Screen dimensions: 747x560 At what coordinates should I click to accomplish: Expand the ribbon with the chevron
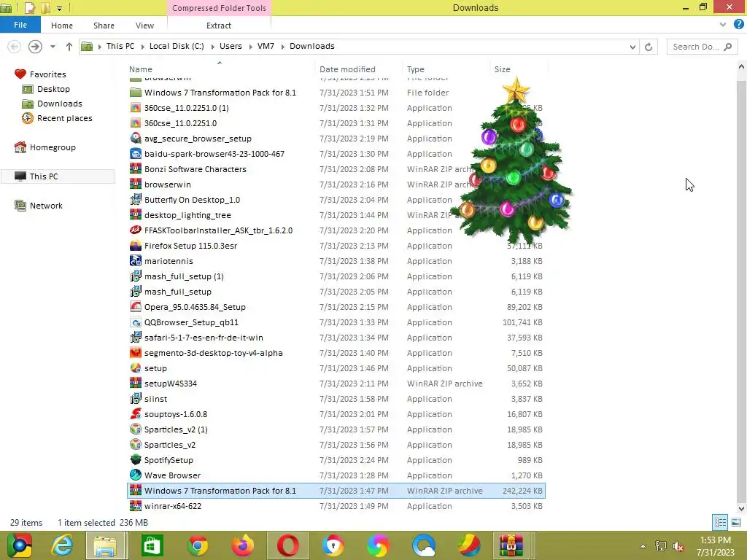click(723, 24)
